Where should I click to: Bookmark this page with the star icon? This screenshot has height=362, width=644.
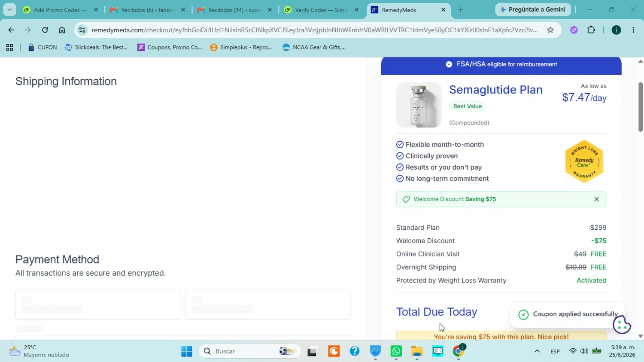point(550,30)
